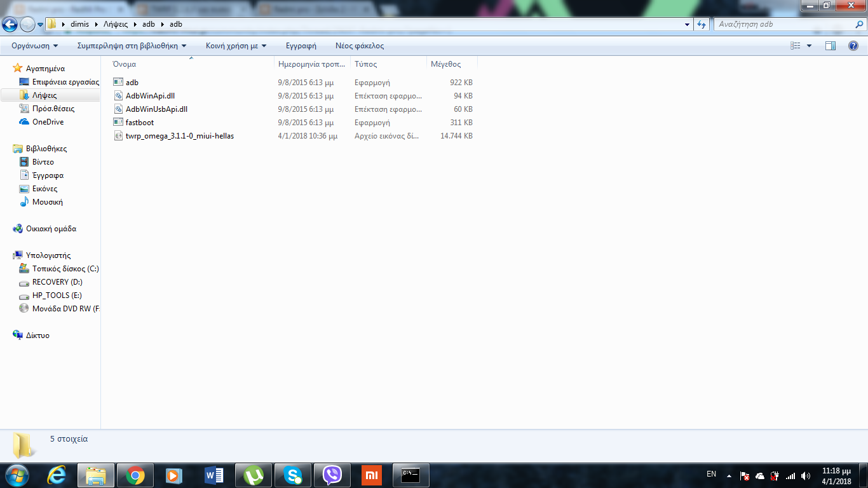Open Viber from the taskbar
The height and width of the screenshot is (488, 868).
332,475
